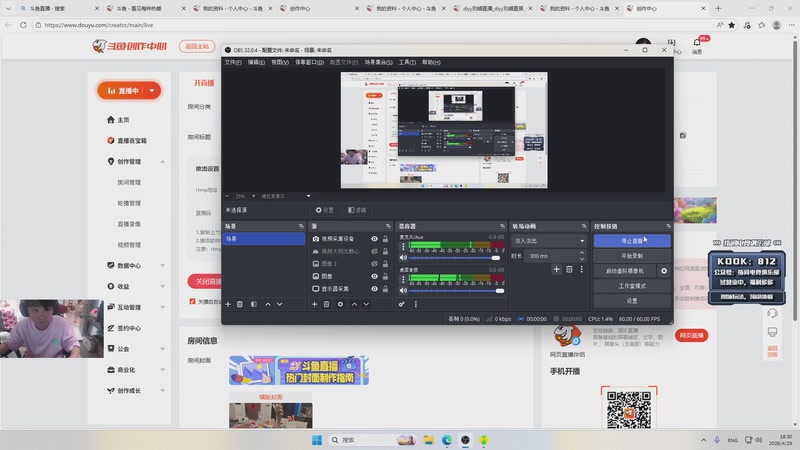Screen dimensions: 800x450
Task: Adjust desktop audio volume slider
Action: (456, 291)
